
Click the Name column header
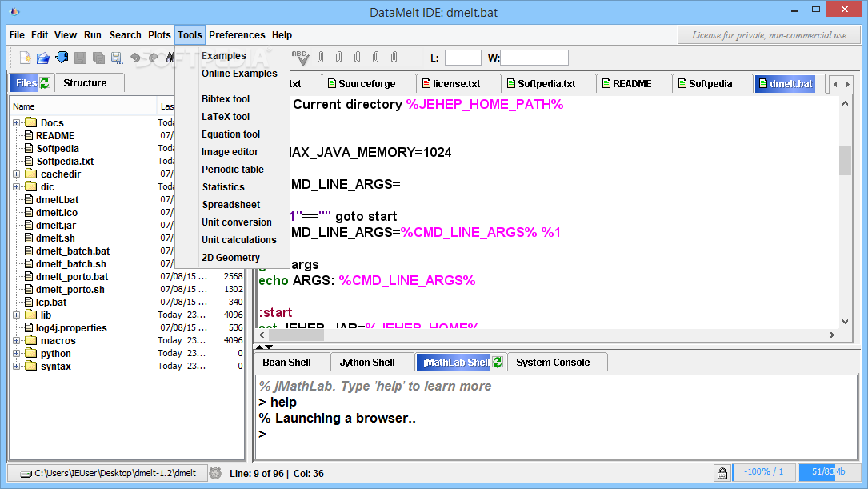83,106
